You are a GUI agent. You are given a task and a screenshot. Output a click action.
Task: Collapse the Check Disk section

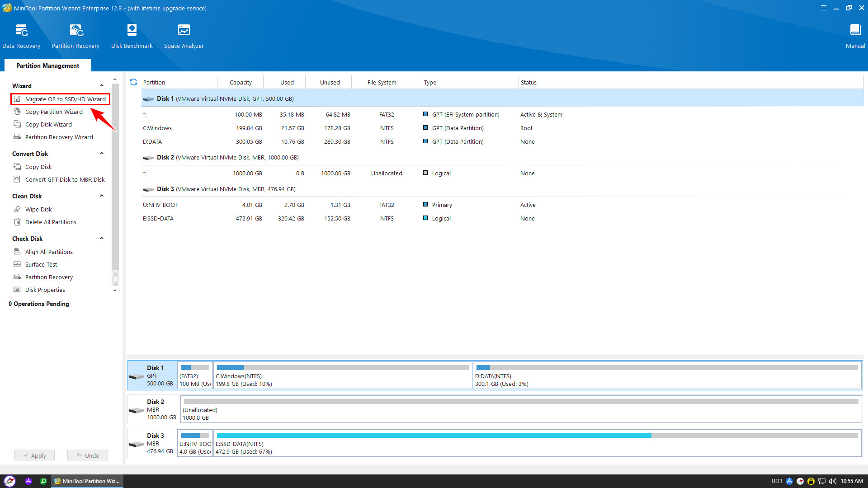click(x=102, y=239)
